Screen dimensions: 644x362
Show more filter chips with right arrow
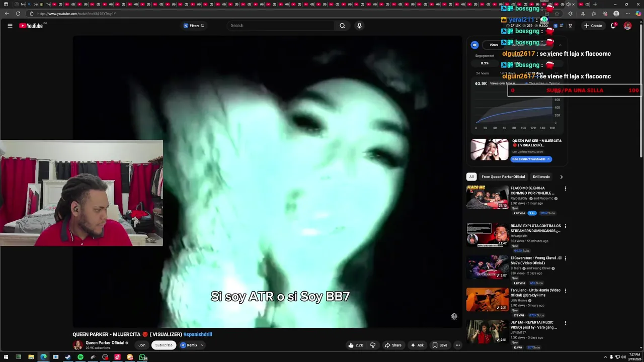(561, 177)
